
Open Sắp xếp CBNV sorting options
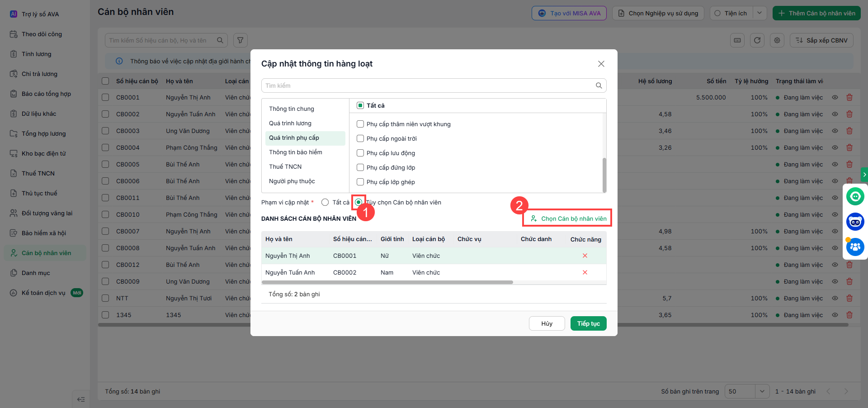pos(821,40)
